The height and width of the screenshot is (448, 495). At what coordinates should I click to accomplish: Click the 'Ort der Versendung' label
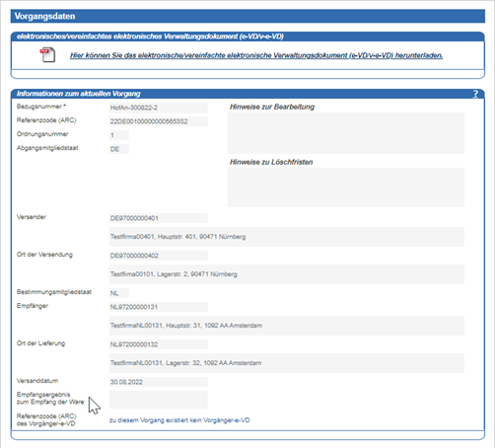click(44, 255)
